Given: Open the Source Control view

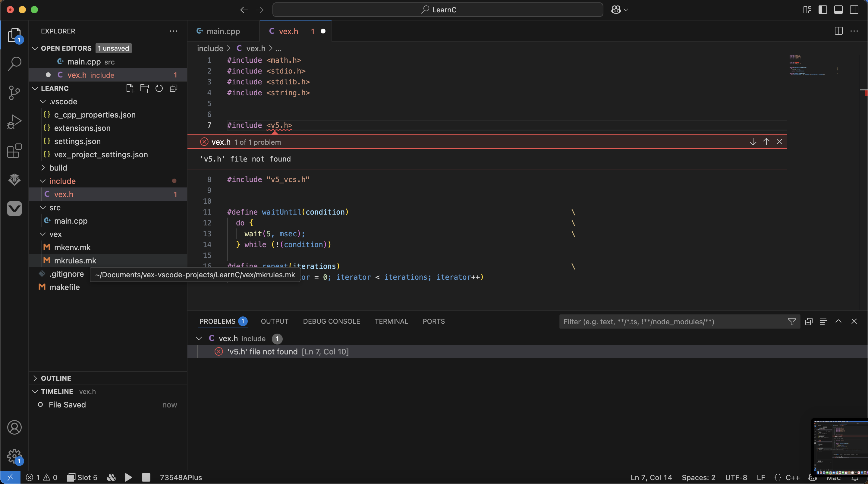Looking at the screenshot, I should coord(14,92).
